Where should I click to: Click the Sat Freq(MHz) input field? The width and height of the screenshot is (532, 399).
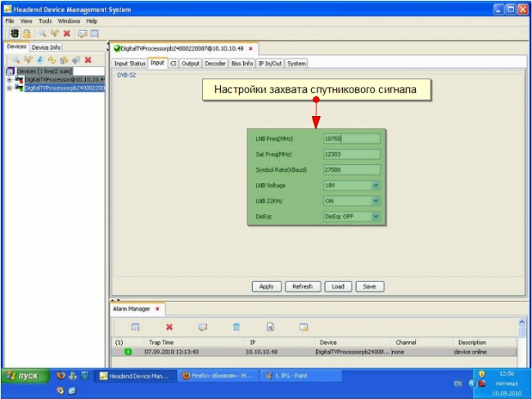[352, 155]
